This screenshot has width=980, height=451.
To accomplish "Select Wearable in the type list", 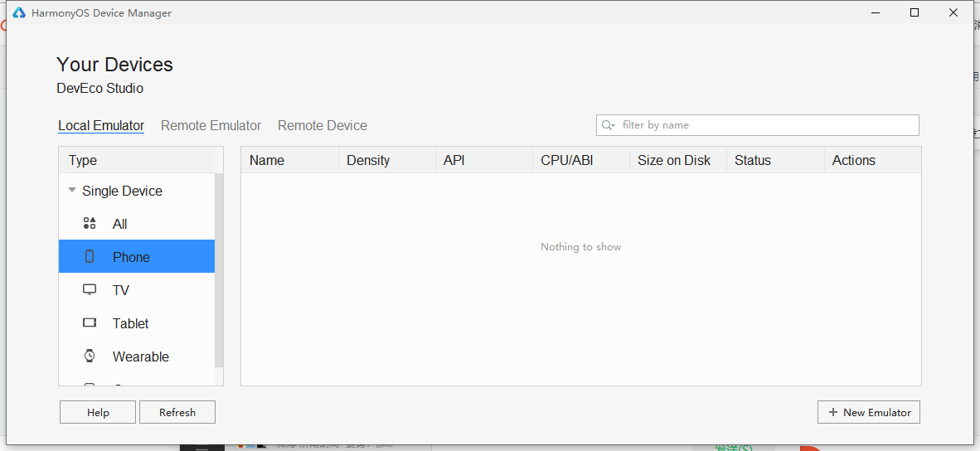I will tap(136, 356).
